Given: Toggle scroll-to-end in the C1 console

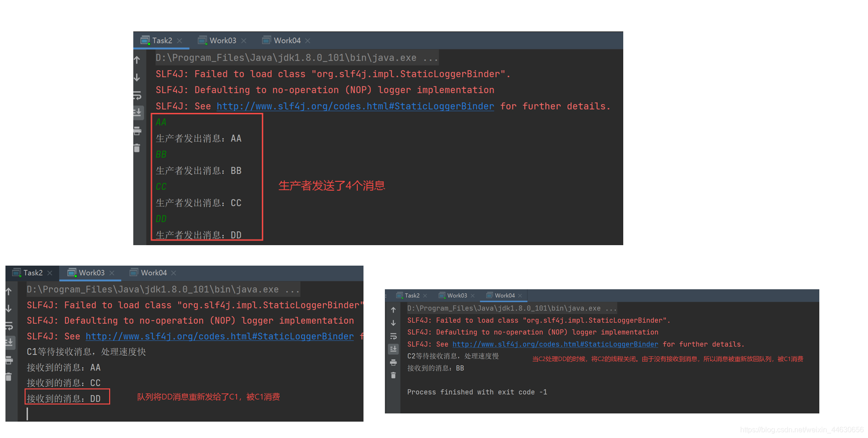Looking at the screenshot, I should (9, 342).
